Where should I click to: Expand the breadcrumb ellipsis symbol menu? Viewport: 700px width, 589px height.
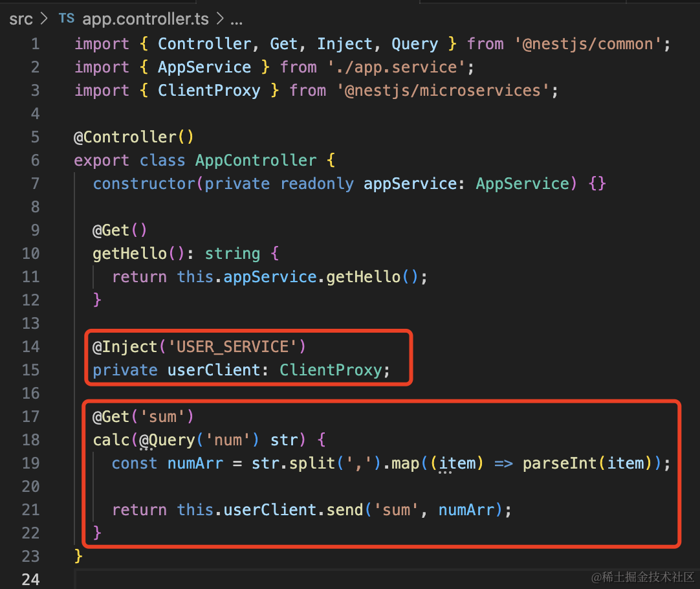tap(236, 19)
